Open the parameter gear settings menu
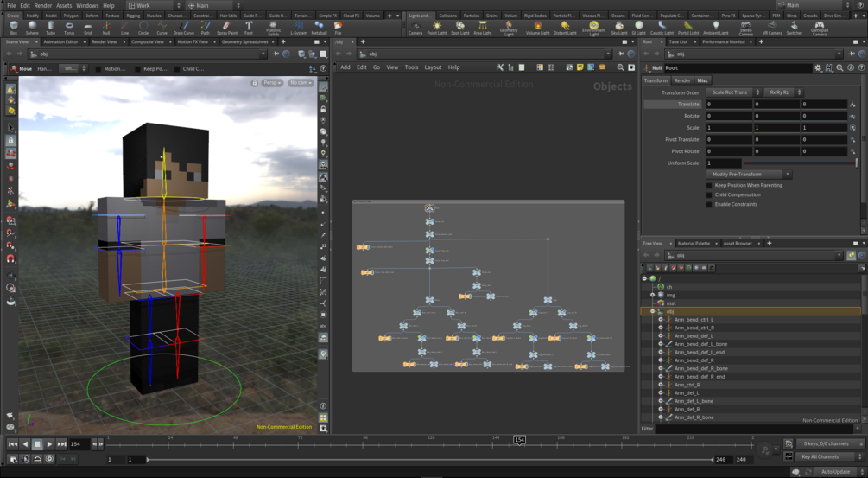Image resolution: width=868 pixels, height=478 pixels. pyautogui.click(x=818, y=67)
